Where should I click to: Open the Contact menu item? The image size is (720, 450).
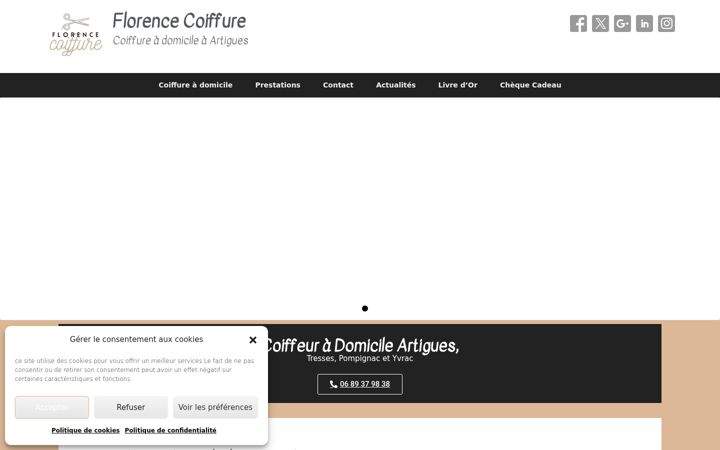338,85
